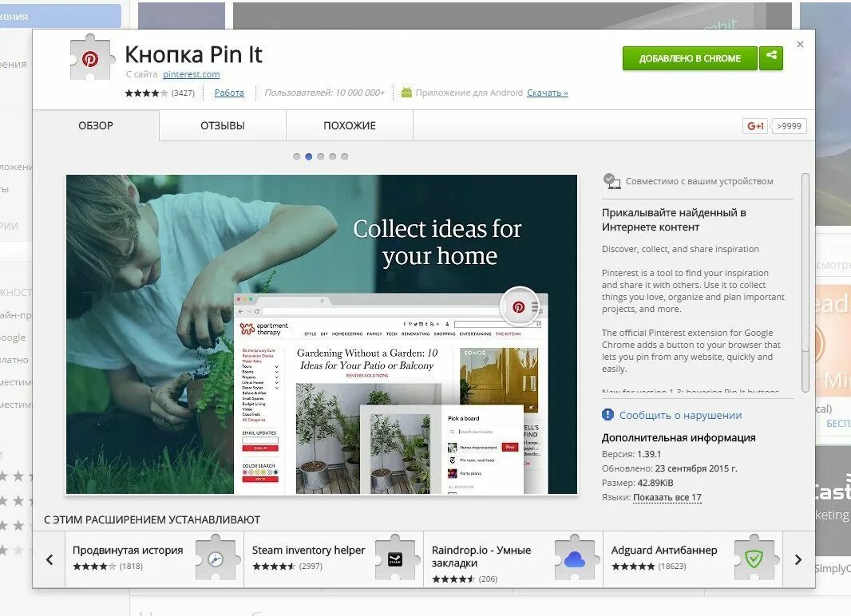Click the 'Сообщить о нарушении' link
Image resolution: width=851 pixels, height=616 pixels.
[681, 416]
